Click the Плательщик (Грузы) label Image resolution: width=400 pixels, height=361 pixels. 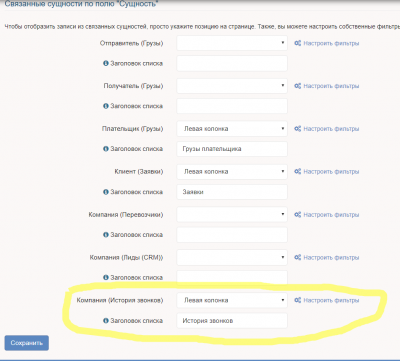click(133, 129)
